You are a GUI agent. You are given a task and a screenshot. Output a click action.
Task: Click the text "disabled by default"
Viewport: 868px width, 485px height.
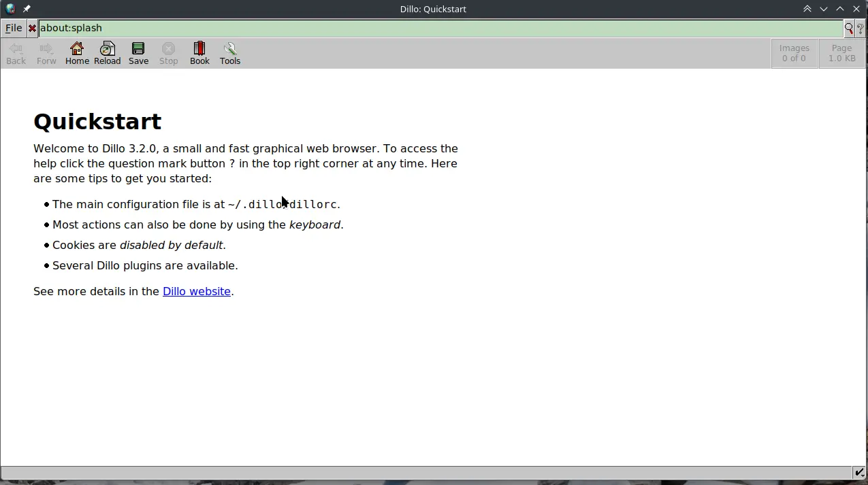pyautogui.click(x=172, y=245)
